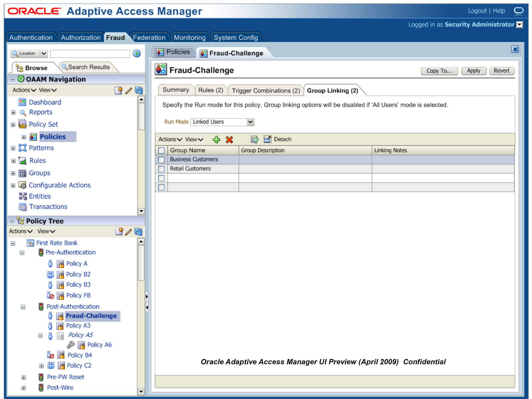Click scroll down arrow of OAAM Navigation list
Image resolution: width=532 pixels, height=399 pixels.
(x=141, y=211)
